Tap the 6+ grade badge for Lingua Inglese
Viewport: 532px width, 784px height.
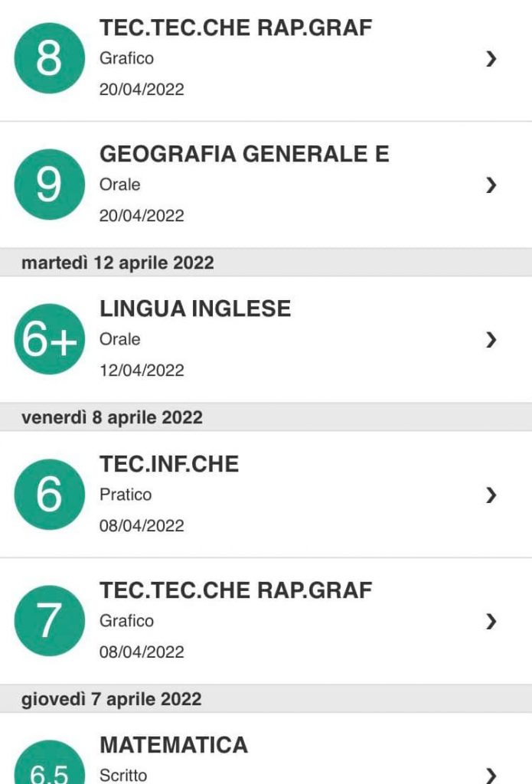[49, 339]
